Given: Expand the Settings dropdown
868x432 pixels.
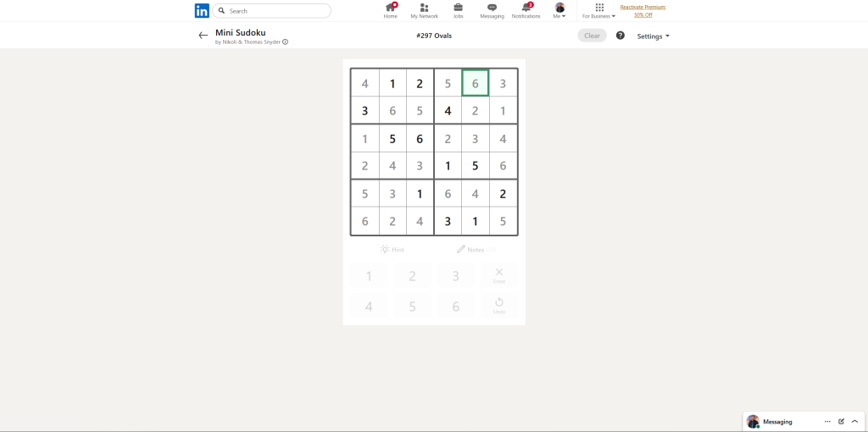Looking at the screenshot, I should point(654,36).
